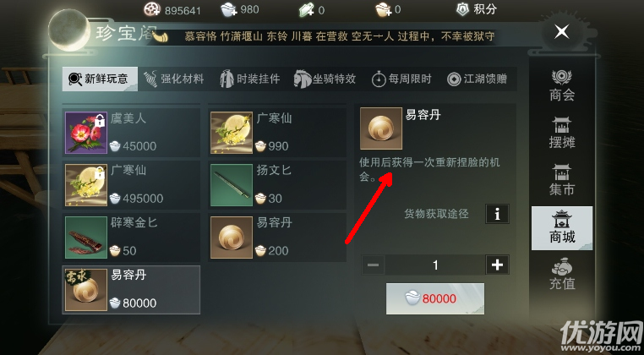Select the 江湖馈赠 tab
The image size is (644, 355).
coord(478,79)
